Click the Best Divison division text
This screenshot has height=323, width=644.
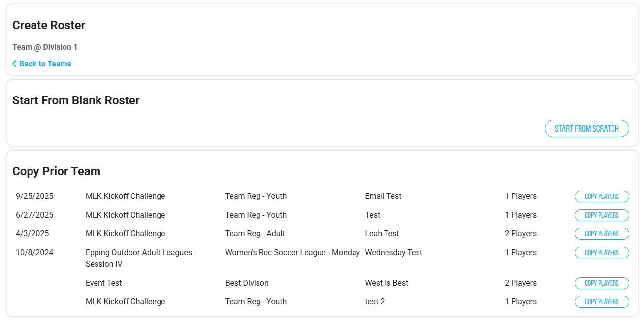click(247, 283)
